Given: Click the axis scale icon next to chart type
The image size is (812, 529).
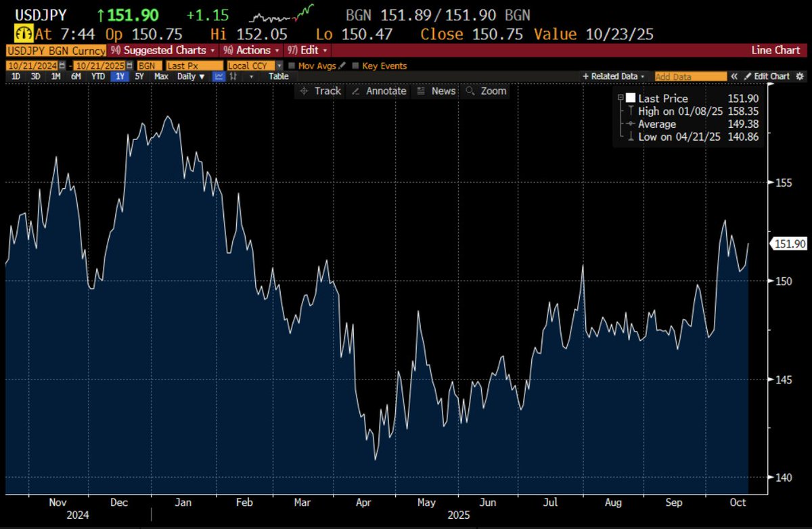Looking at the screenshot, I should tap(235, 76).
